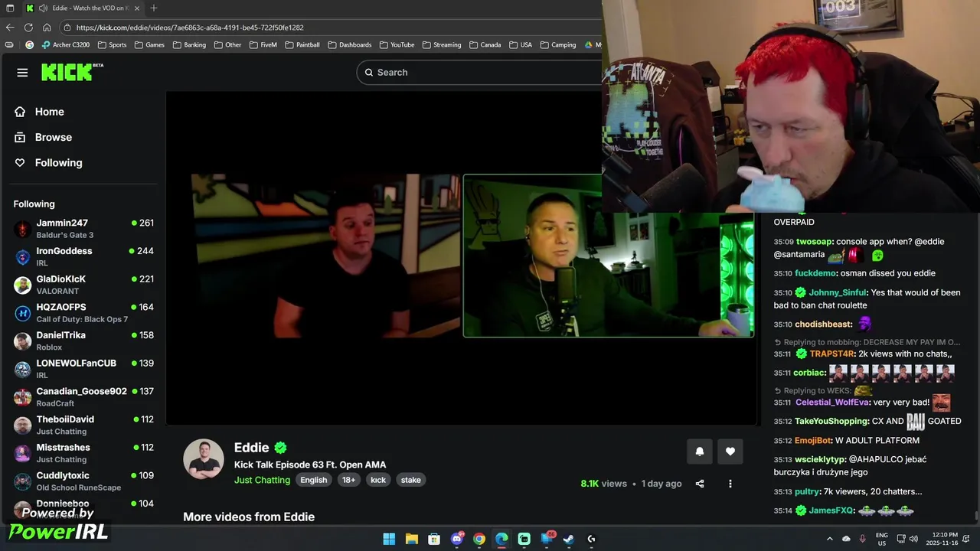The image size is (980, 551).
Task: Open Misstrashes channel row
Action: click(x=83, y=453)
